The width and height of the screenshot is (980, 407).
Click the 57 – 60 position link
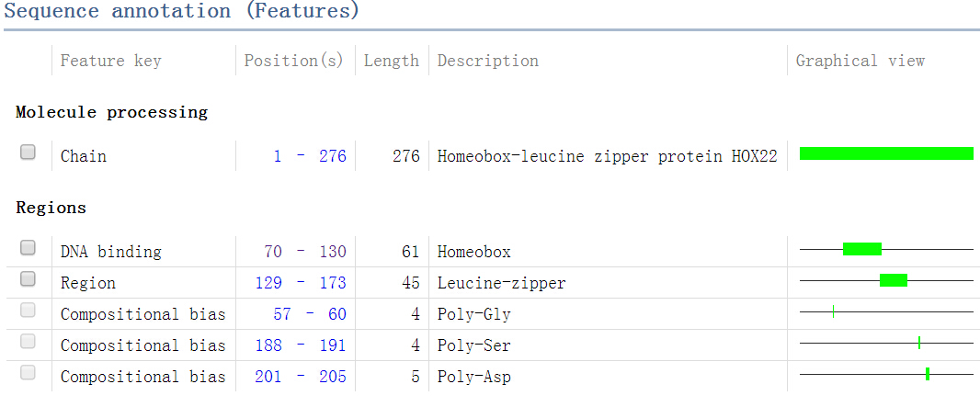click(x=310, y=314)
